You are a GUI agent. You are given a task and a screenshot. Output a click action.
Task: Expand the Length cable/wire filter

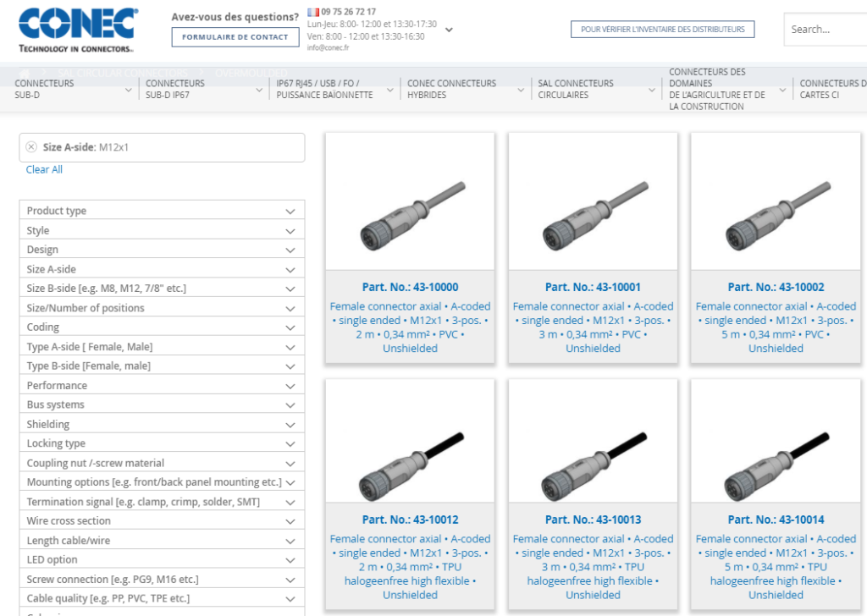(x=161, y=541)
